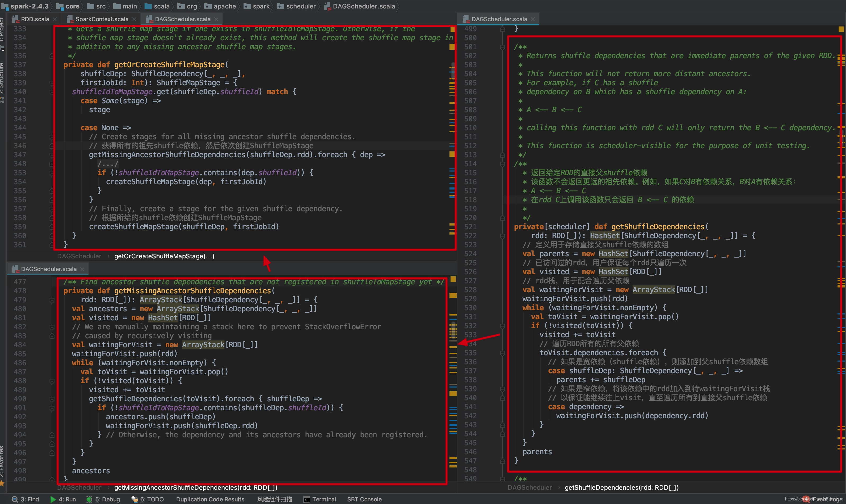This screenshot has width=846, height=504.
Task: Collapse the match block at line 340
Action: point(52,92)
